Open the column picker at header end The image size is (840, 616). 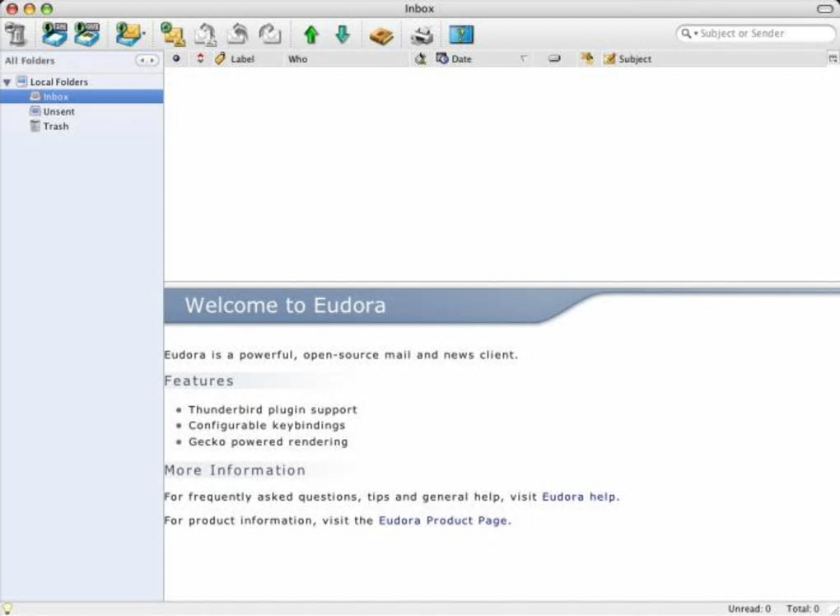pyautogui.click(x=833, y=59)
